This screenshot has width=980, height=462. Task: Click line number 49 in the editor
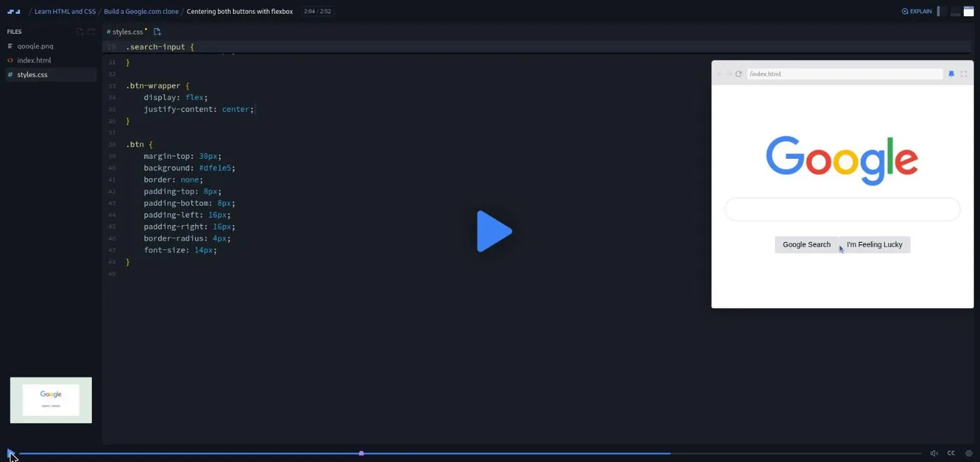[x=112, y=274]
